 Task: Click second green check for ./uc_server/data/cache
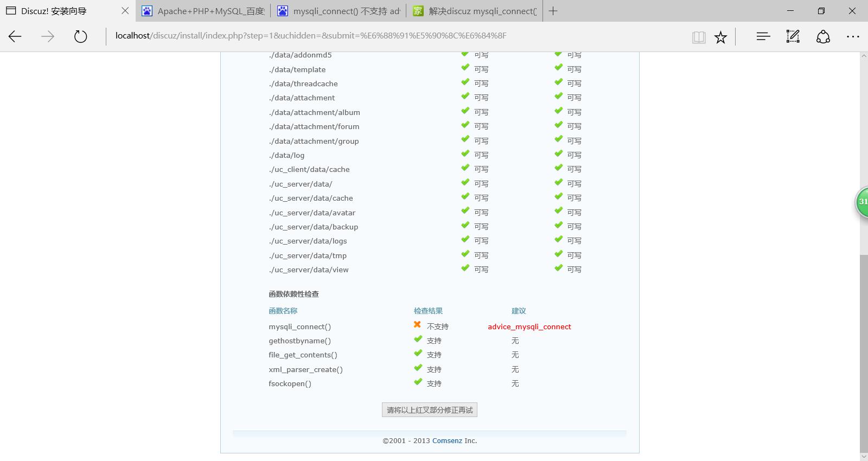(x=558, y=196)
